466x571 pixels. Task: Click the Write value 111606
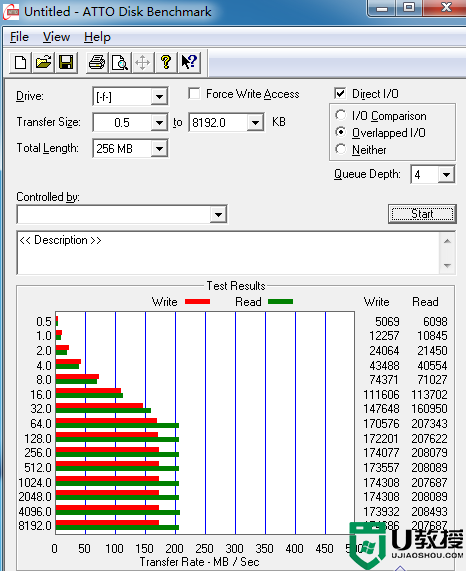click(x=381, y=394)
